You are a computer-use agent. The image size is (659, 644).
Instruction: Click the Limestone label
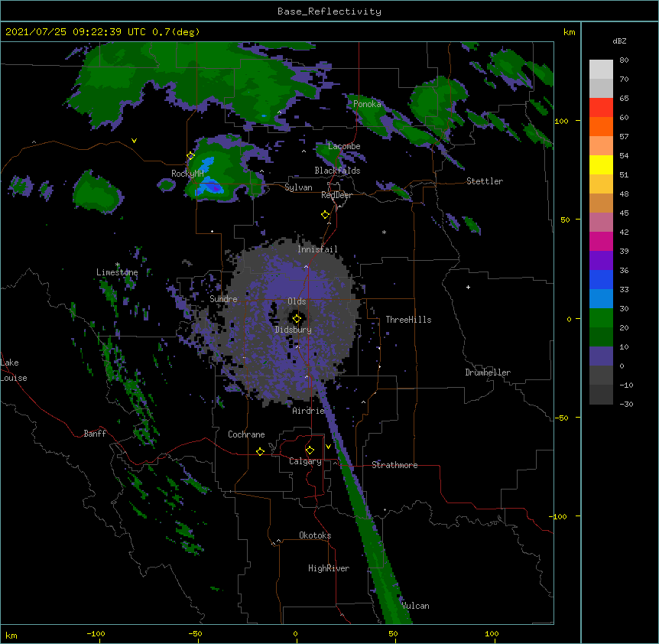(x=117, y=272)
